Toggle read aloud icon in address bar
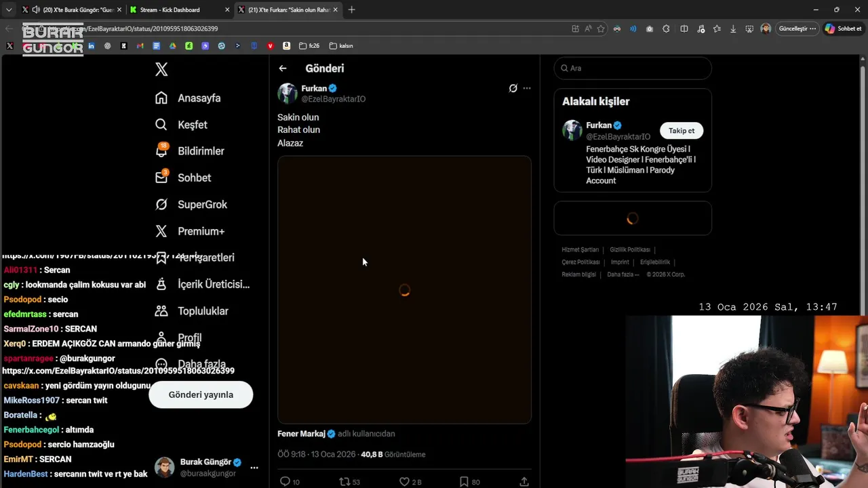 pos(588,28)
